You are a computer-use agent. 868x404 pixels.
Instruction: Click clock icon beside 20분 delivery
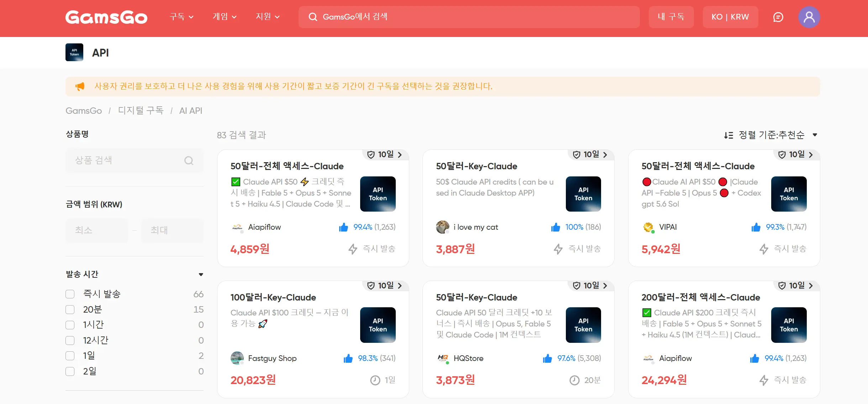574,380
